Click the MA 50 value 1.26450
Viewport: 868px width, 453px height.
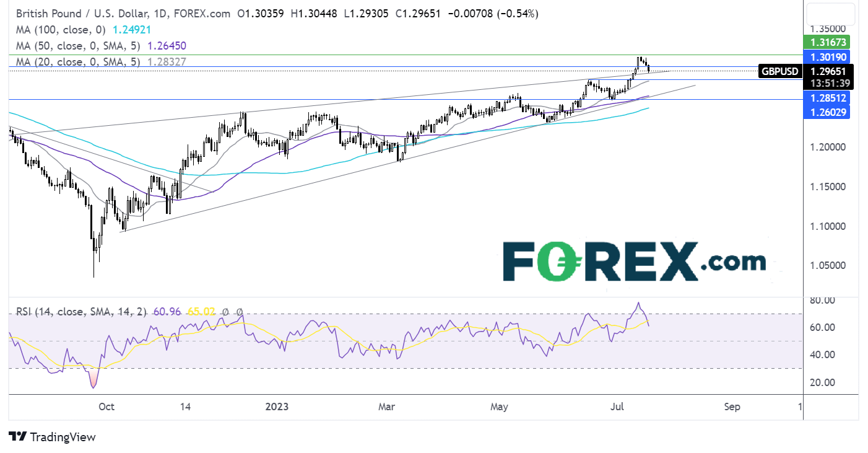click(165, 45)
